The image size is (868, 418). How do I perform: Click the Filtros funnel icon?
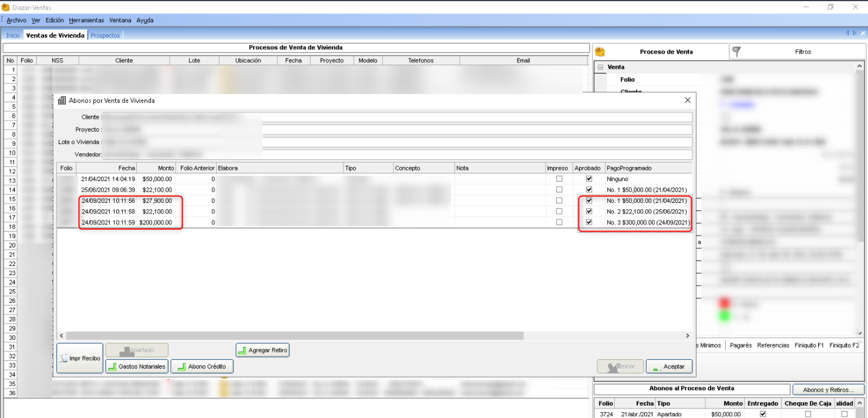click(736, 52)
